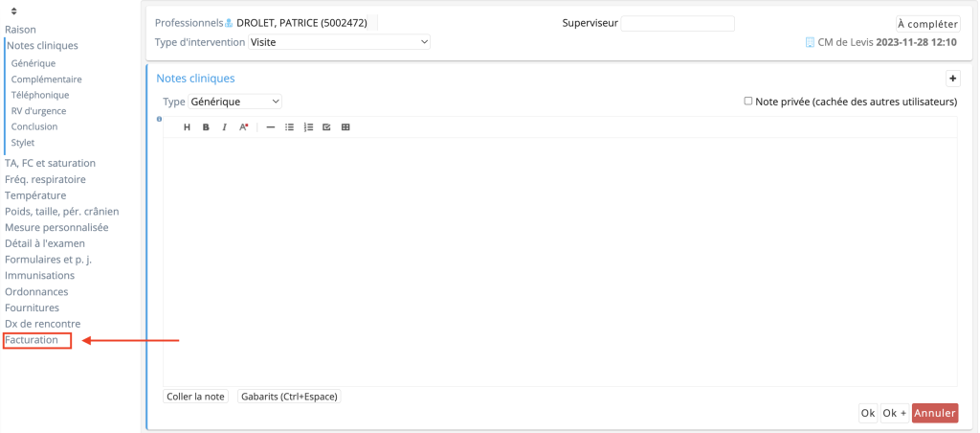Open Formulaires et p. j. section
The height and width of the screenshot is (433, 980).
pos(49,260)
